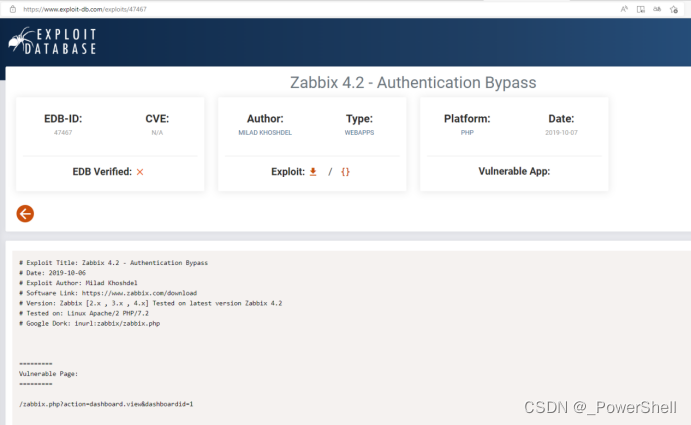Click the Type: heading
This screenshot has height=425, width=691.
pyautogui.click(x=359, y=119)
